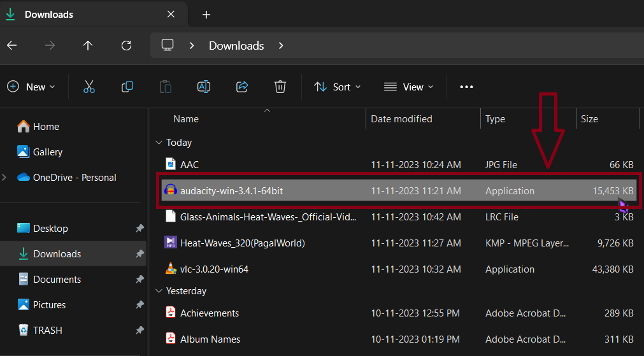Toggle the pin beside Documents
The image size is (644, 356).
coord(140,280)
